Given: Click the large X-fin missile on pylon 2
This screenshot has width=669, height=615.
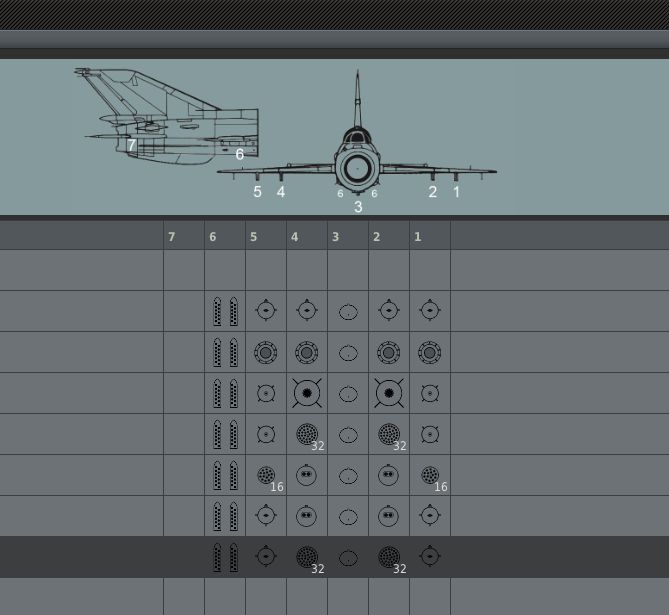Looking at the screenshot, I should click(x=389, y=393).
